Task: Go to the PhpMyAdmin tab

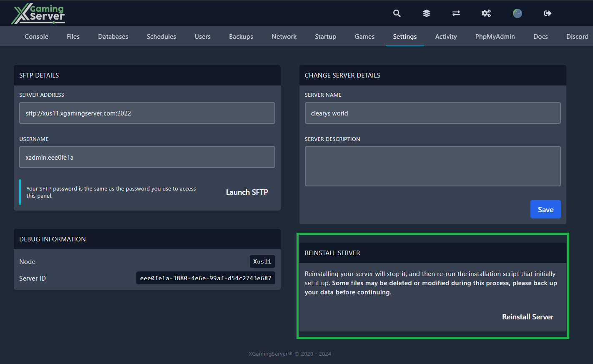Action: [495, 36]
